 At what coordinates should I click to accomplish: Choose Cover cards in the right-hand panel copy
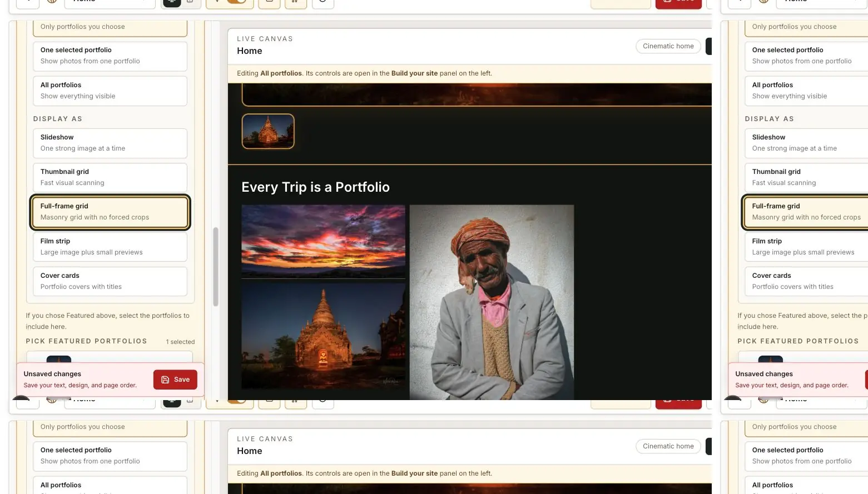[806, 281]
